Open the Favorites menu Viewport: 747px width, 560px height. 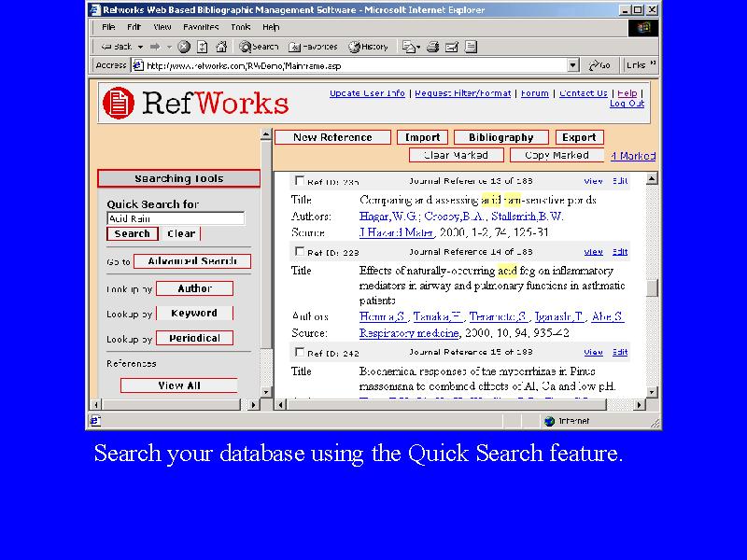pos(201,27)
